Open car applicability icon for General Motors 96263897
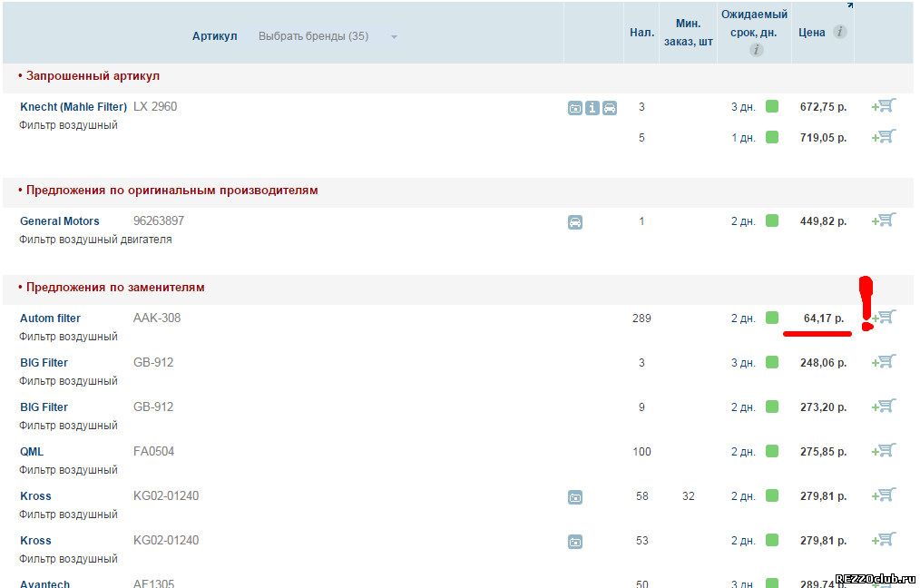 pos(575,222)
